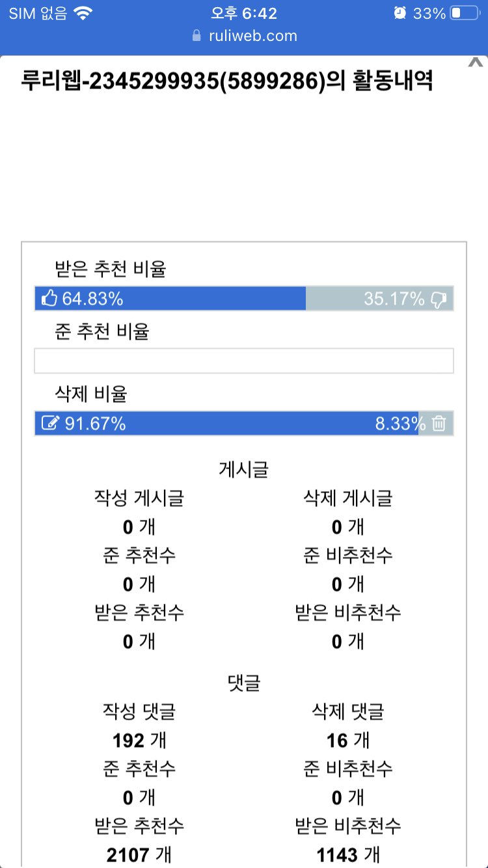Tap the edit pencil icon beside 91.67%

[x=49, y=424]
